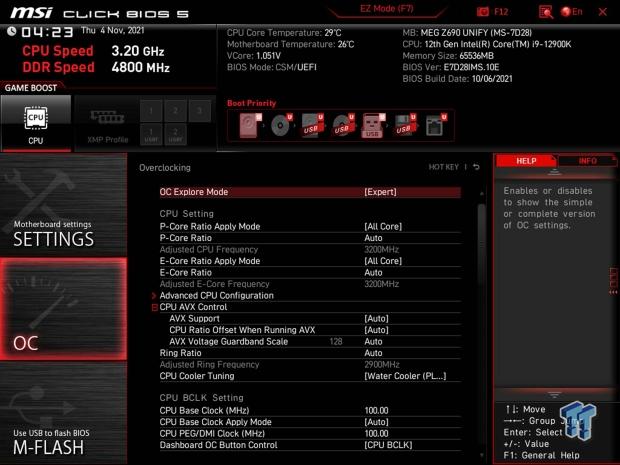
Task: Click the network boot priority icon
Action: click(x=436, y=126)
